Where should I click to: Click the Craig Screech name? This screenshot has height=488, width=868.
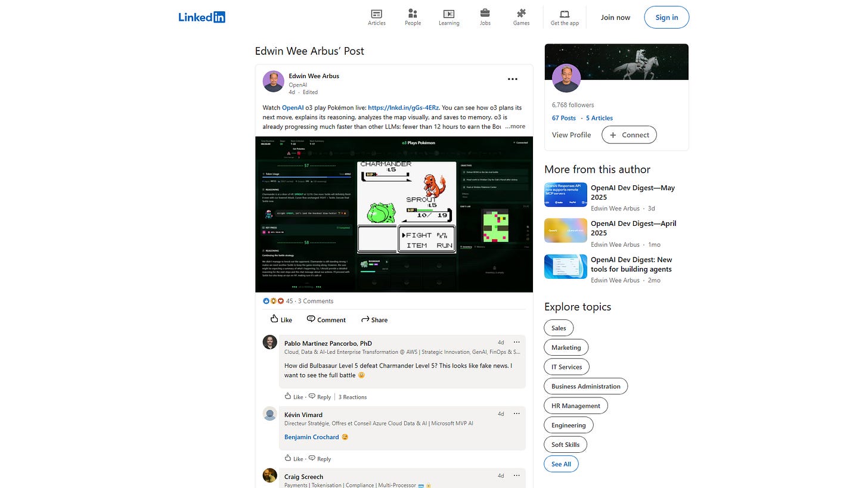click(304, 477)
